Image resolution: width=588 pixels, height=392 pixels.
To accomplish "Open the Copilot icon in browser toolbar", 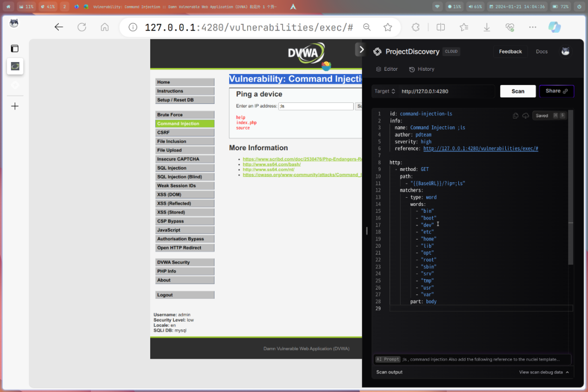I will click(x=555, y=27).
